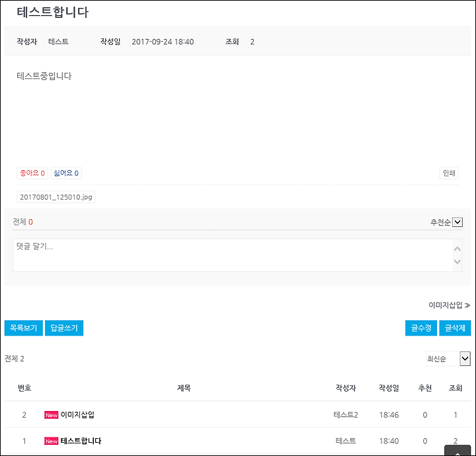Click the 작성일 column header in list
This screenshot has height=456, width=476.
pyautogui.click(x=389, y=388)
